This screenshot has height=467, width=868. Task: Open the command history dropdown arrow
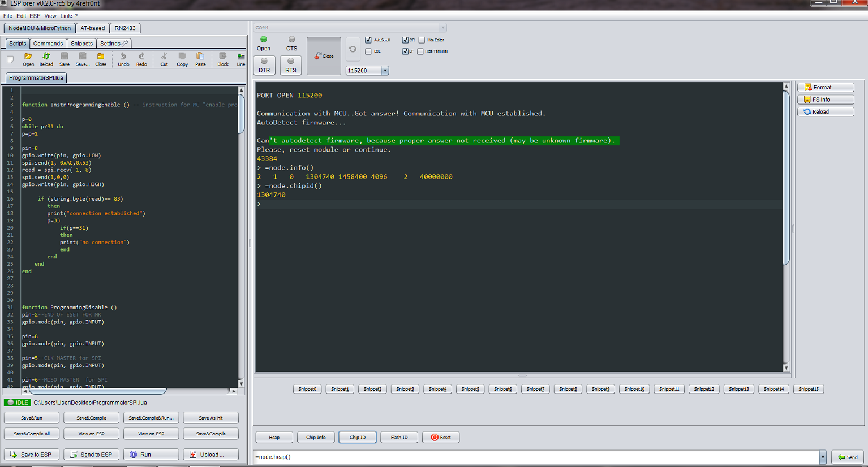823,457
